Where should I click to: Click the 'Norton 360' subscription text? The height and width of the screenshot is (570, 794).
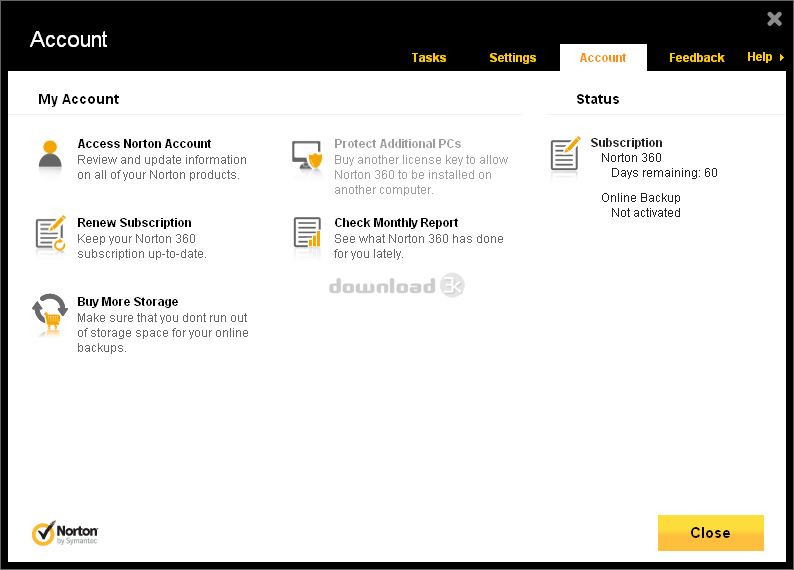click(631, 158)
